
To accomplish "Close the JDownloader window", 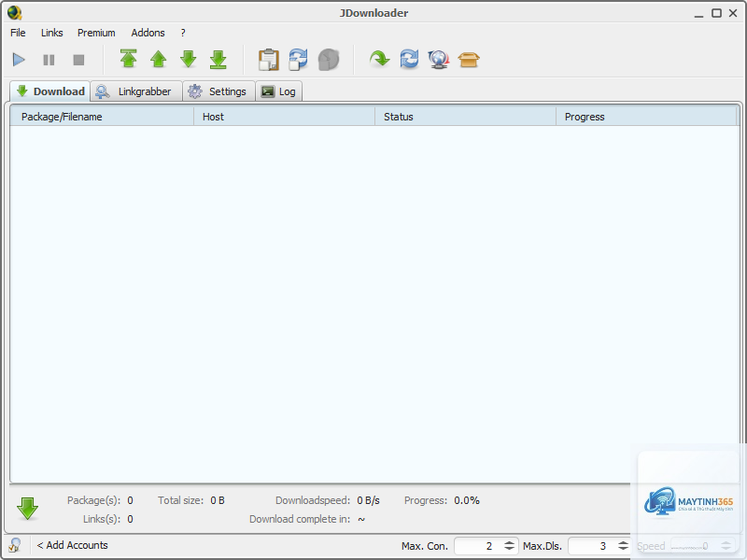I will [733, 13].
